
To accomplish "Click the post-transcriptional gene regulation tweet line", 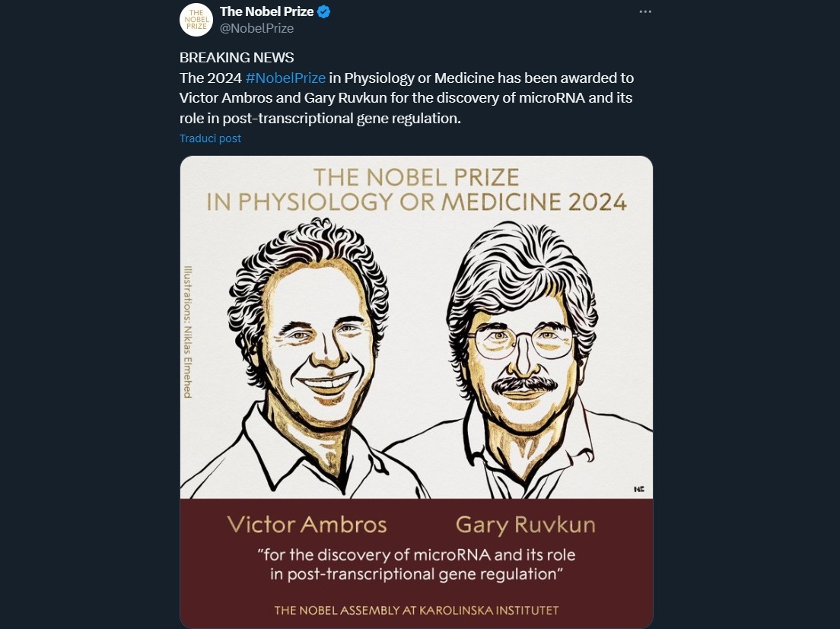I will pyautogui.click(x=320, y=119).
